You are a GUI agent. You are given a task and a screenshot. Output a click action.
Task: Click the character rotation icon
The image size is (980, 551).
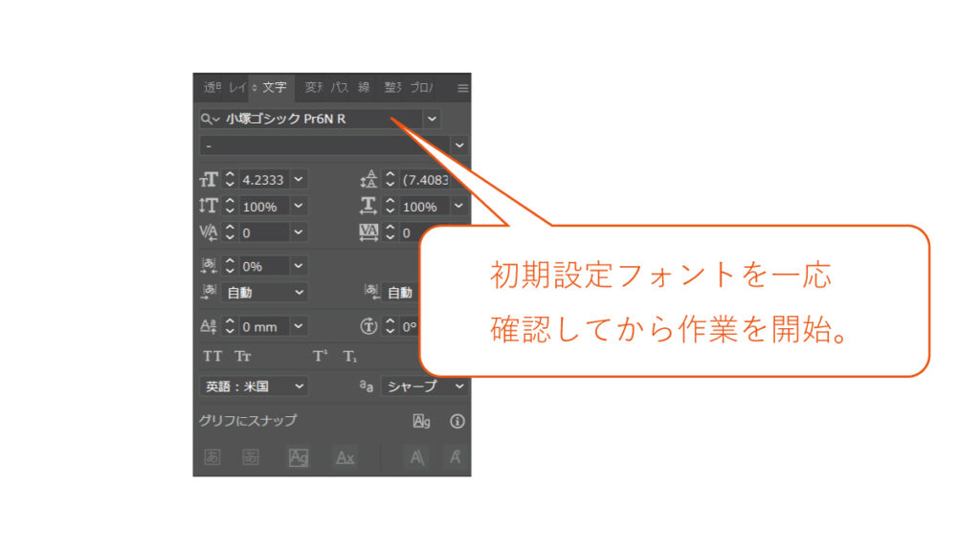point(368,326)
